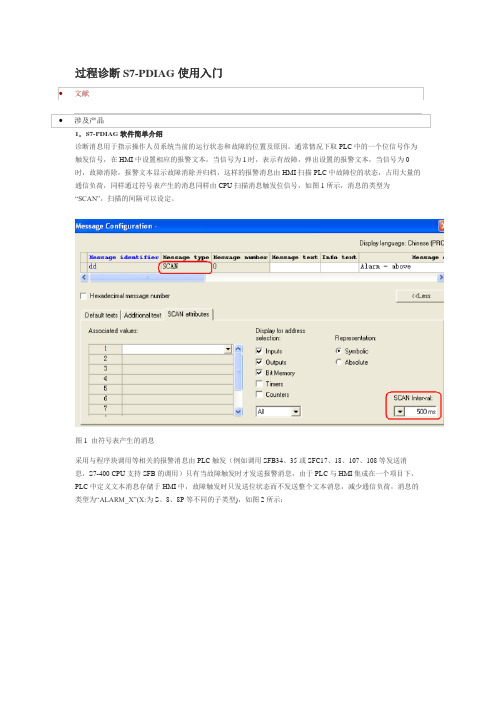The width and height of the screenshot is (496, 702).
Task: Switch to the SCAN attributes tab
Action: coord(188,314)
